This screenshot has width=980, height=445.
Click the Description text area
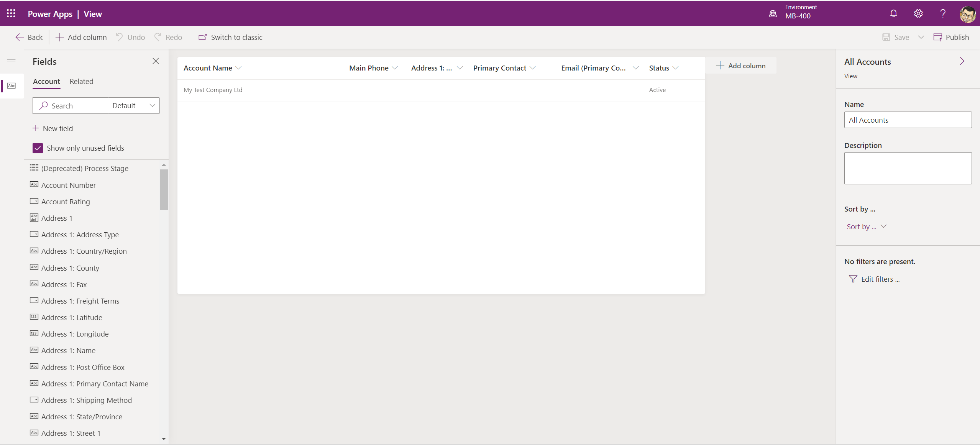tap(908, 168)
